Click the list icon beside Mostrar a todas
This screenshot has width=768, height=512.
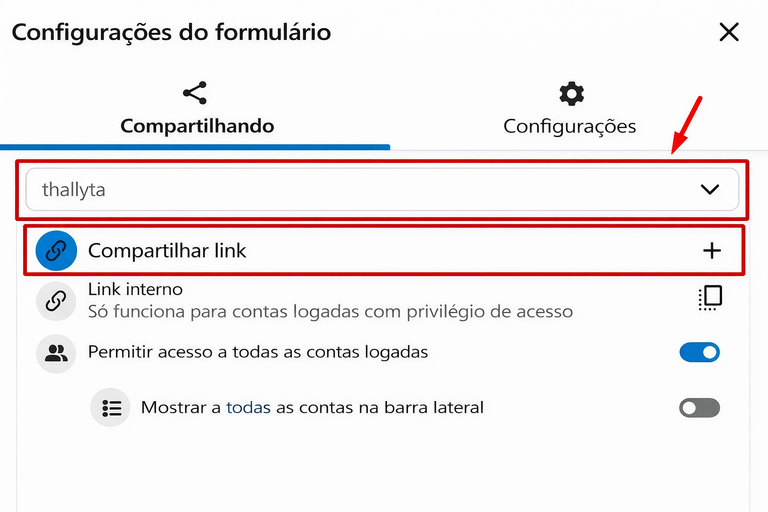(x=111, y=408)
